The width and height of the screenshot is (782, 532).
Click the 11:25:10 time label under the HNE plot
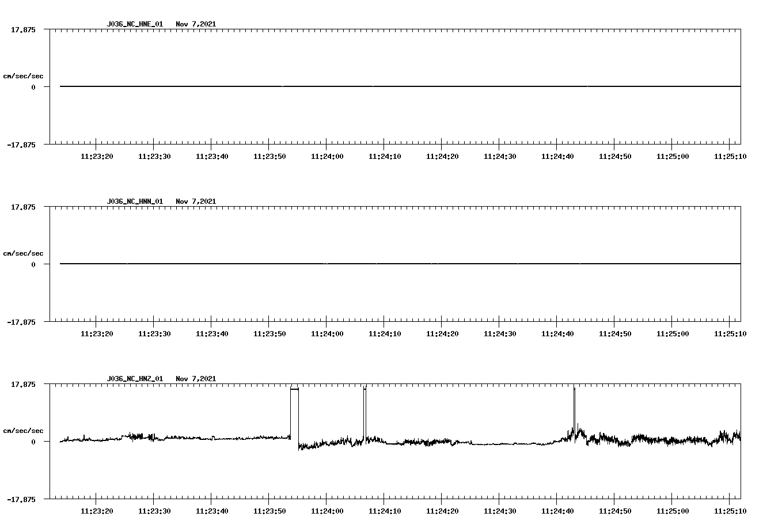coord(730,156)
